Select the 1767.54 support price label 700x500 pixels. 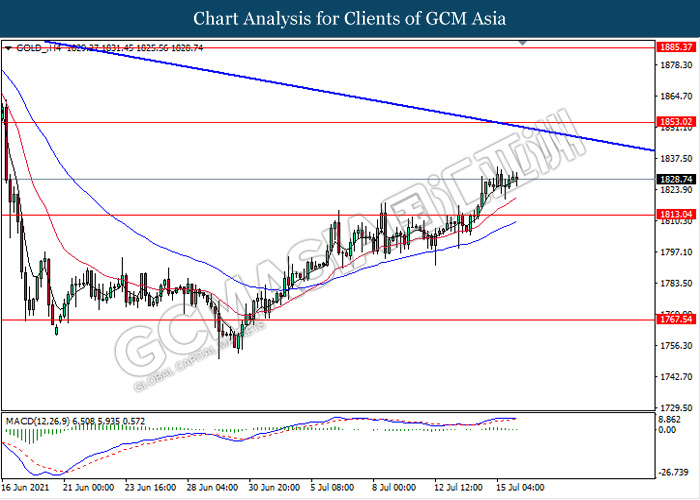pyautogui.click(x=676, y=319)
